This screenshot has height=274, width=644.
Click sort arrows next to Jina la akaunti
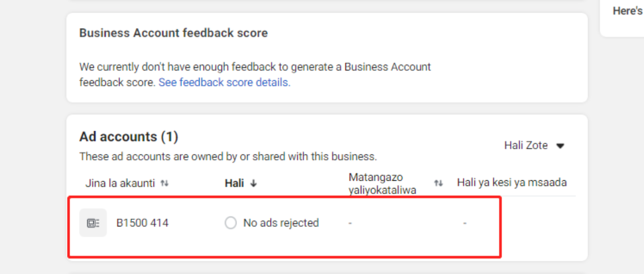(165, 183)
